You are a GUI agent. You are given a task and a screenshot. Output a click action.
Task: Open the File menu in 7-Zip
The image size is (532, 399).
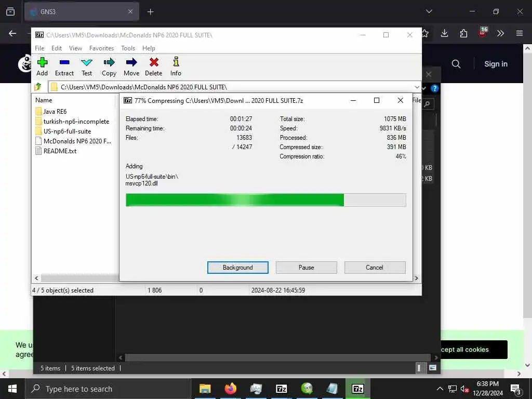(39, 48)
